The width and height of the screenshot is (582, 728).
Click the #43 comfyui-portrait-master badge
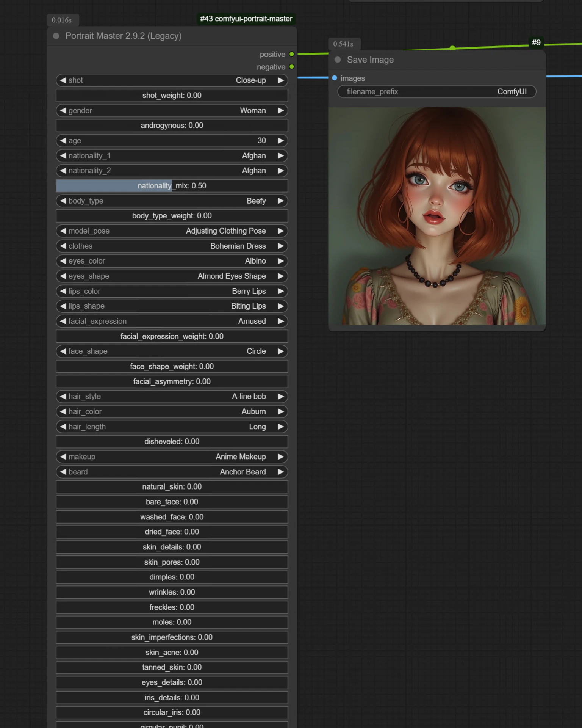click(x=246, y=19)
